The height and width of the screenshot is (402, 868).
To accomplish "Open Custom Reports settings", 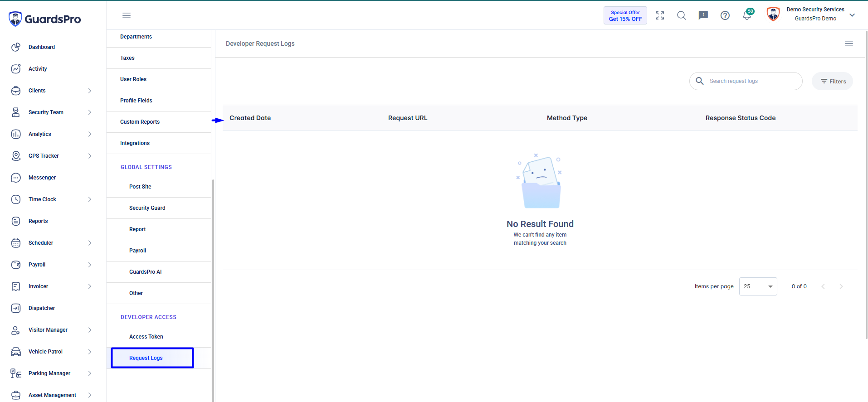I will click(159, 122).
